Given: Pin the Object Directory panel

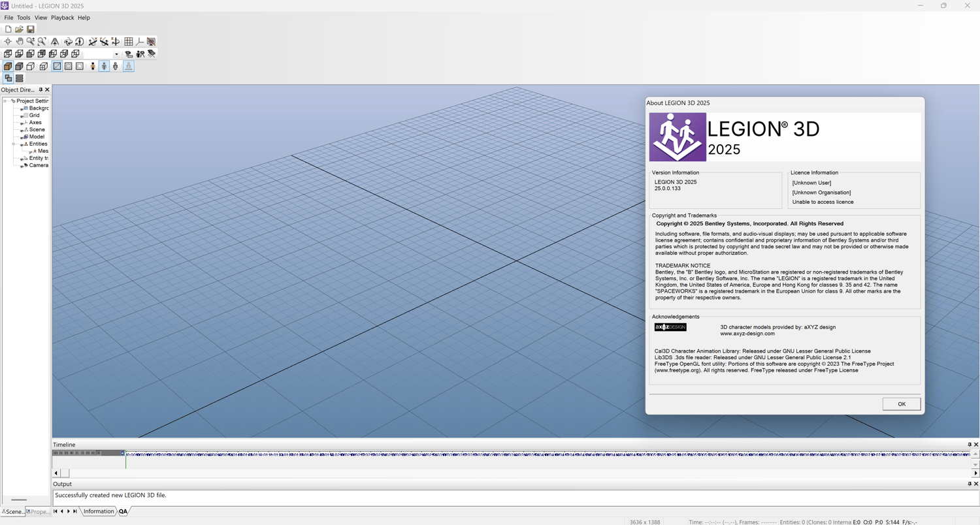Looking at the screenshot, I should coord(41,90).
